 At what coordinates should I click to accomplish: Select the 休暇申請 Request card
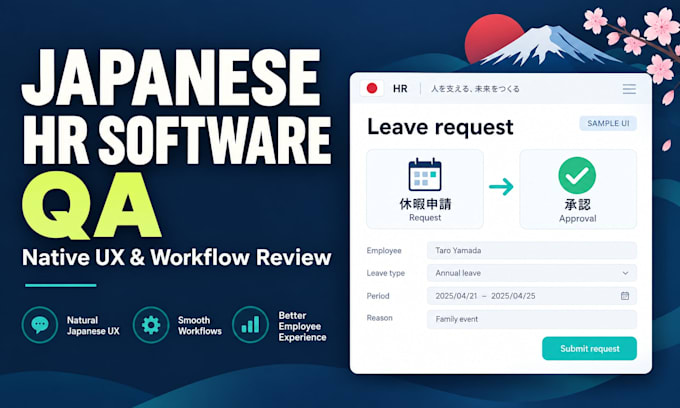point(425,189)
